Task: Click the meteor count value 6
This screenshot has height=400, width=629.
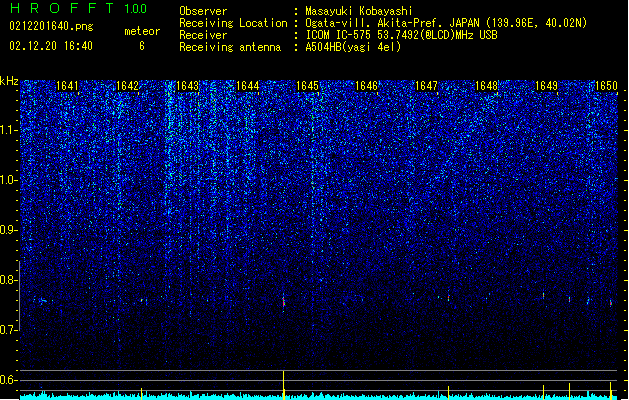Action: [x=142, y=46]
